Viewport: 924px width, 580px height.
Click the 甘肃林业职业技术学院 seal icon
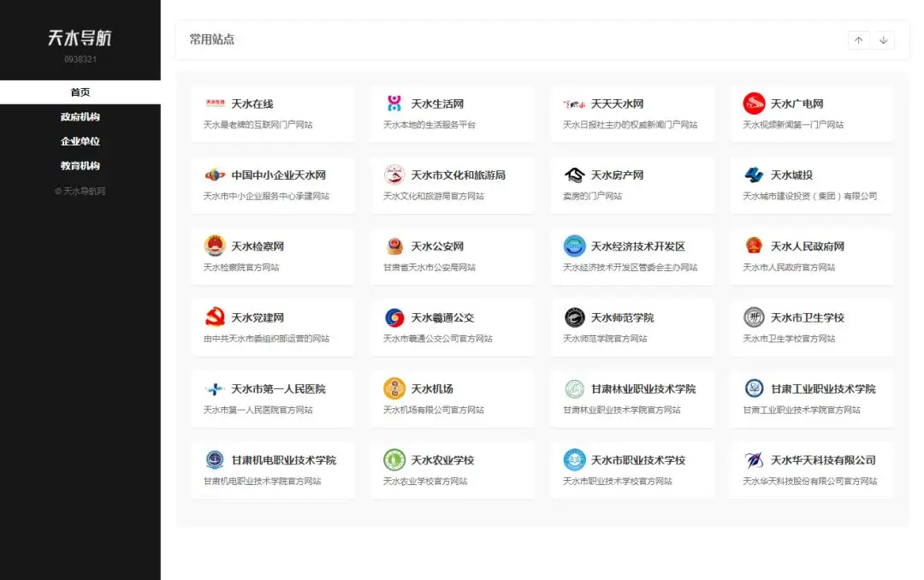575,388
